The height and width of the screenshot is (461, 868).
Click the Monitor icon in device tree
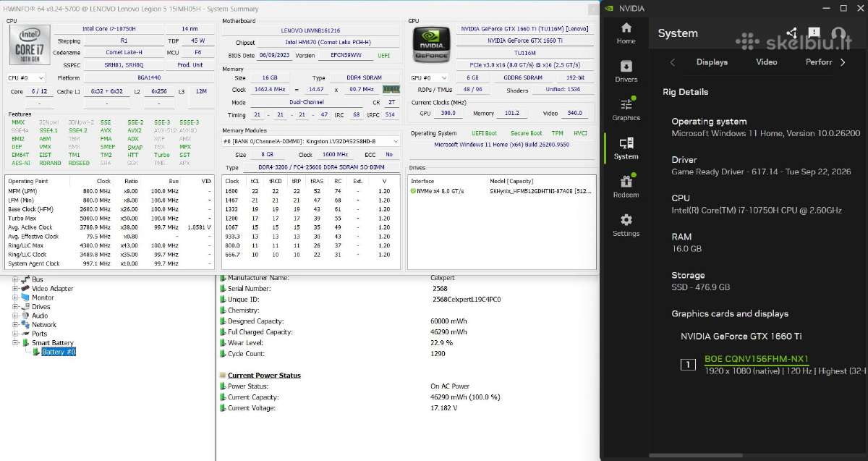tap(26, 297)
